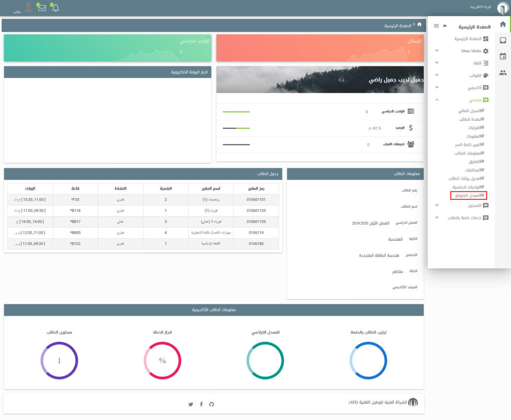Click the الواجب الدراسي green card
Viewport: 511px width, 420px height.
(x=107, y=48)
